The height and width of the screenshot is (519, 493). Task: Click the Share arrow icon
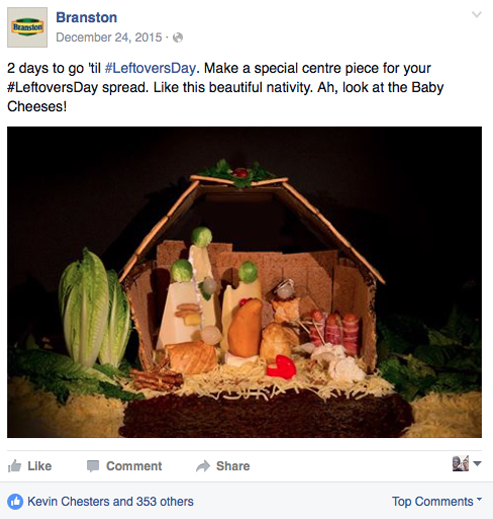(x=203, y=466)
